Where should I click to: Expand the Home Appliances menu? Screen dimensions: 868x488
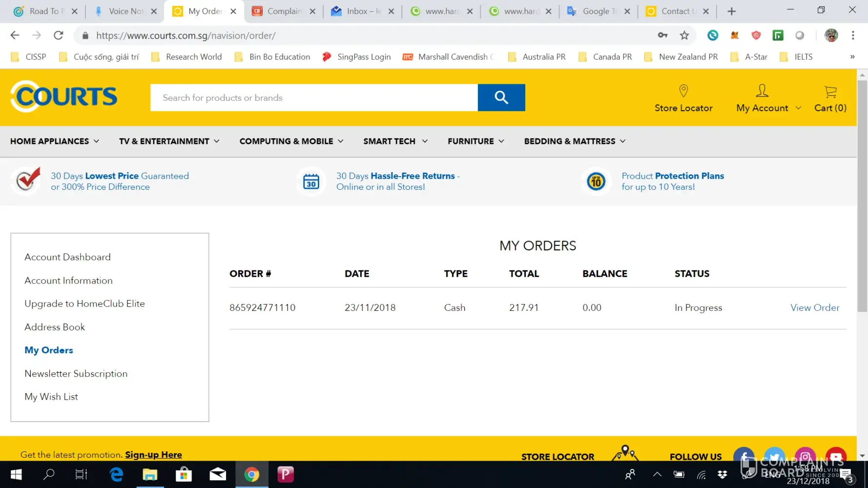(x=55, y=141)
